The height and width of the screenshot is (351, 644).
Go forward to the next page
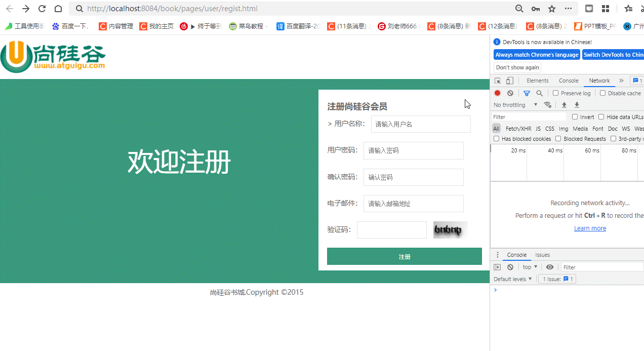(x=26, y=9)
